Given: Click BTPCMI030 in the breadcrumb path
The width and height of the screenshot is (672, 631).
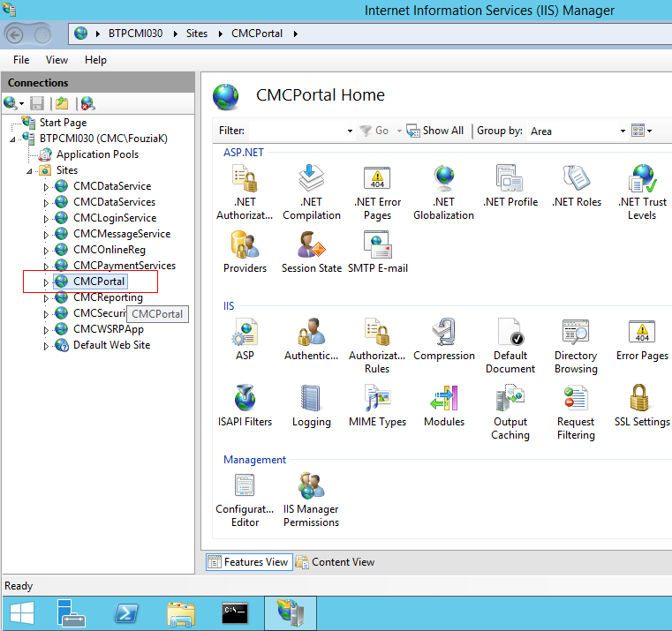Looking at the screenshot, I should pyautogui.click(x=135, y=34).
